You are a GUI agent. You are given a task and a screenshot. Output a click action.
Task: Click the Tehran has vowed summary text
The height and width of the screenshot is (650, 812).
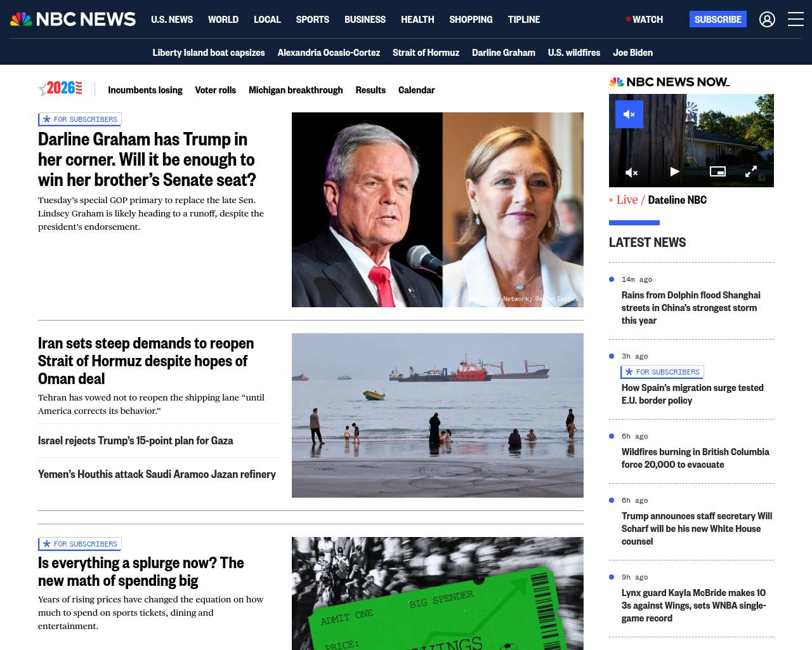(151, 404)
